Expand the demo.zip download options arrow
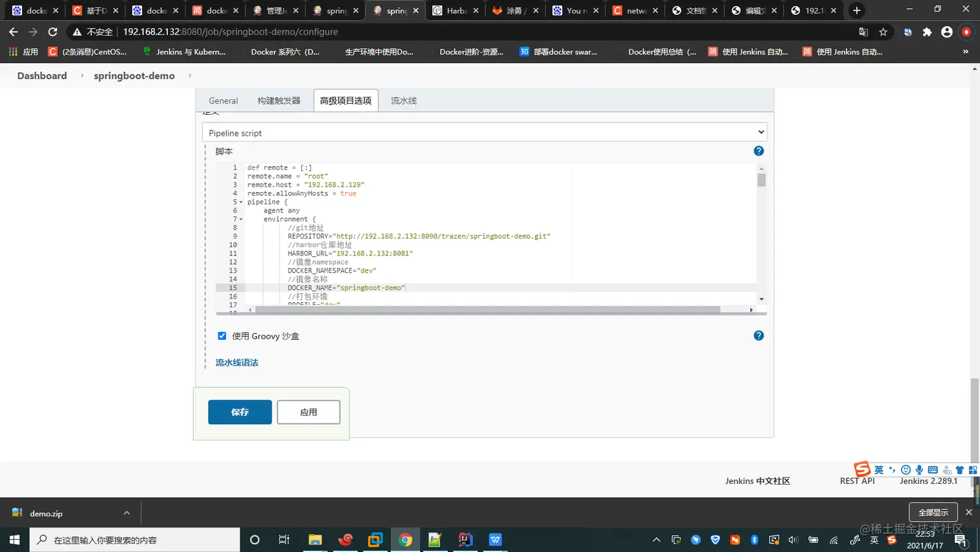 point(126,513)
